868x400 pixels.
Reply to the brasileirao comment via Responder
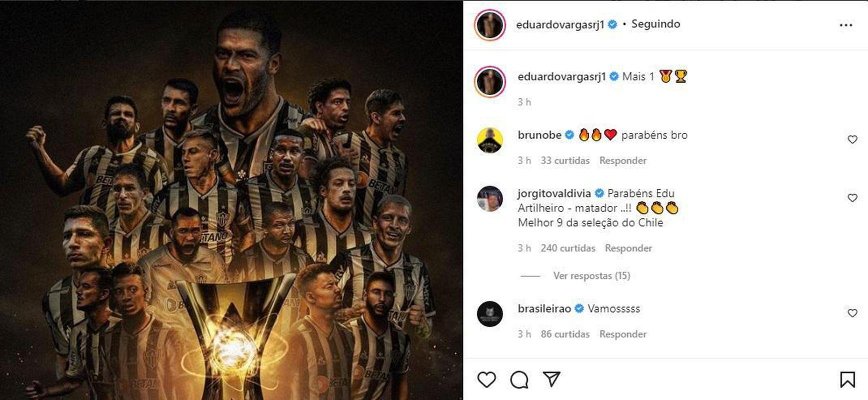click(x=622, y=334)
